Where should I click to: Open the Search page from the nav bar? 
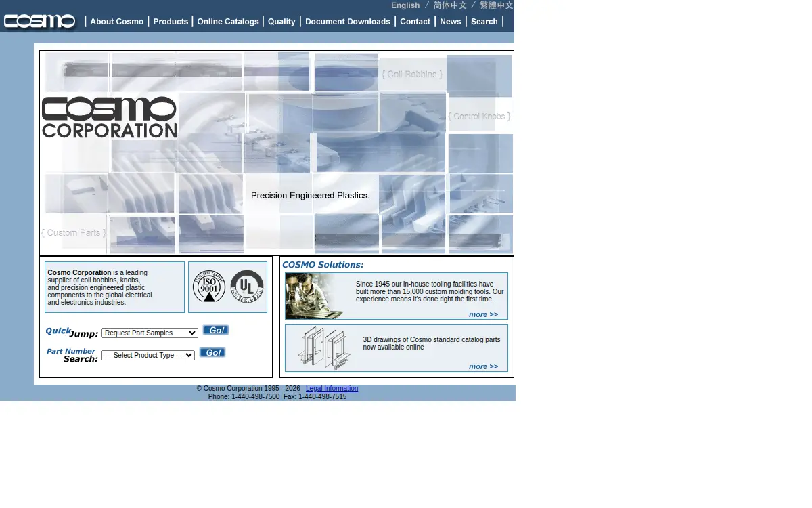coord(484,22)
